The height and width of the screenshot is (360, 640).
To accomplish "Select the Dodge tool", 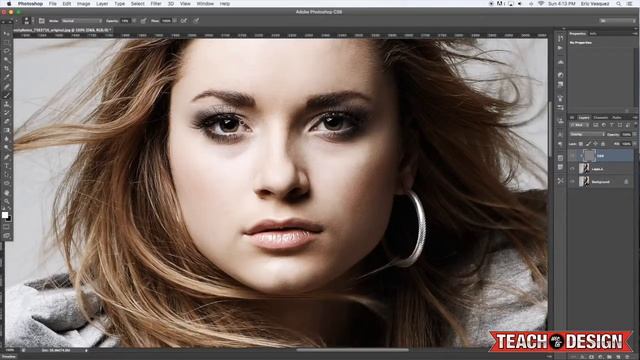I will pyautogui.click(x=7, y=147).
